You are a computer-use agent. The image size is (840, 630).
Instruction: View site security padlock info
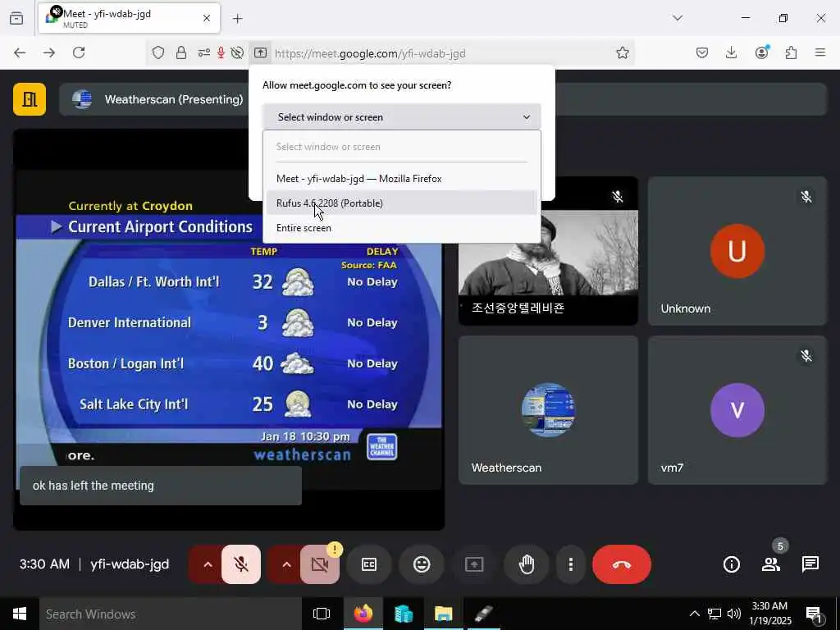pos(181,52)
